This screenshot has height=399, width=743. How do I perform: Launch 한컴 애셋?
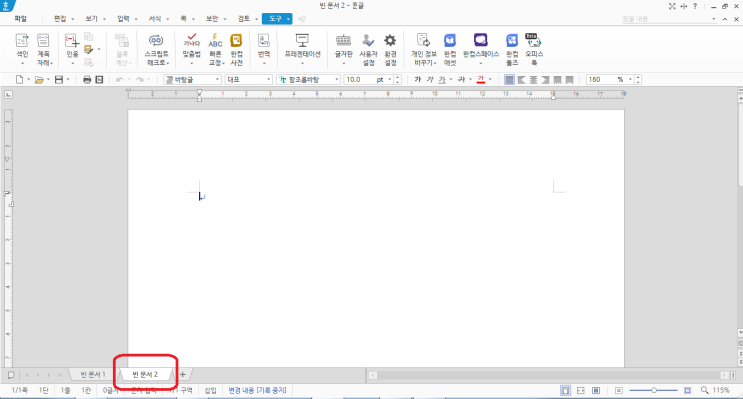[450, 49]
